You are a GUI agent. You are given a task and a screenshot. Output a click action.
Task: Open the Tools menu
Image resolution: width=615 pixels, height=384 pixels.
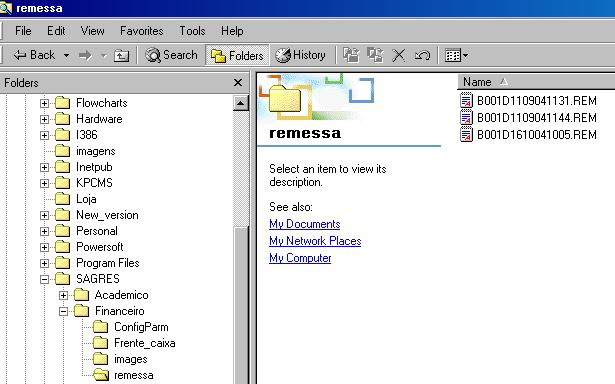[x=192, y=31]
